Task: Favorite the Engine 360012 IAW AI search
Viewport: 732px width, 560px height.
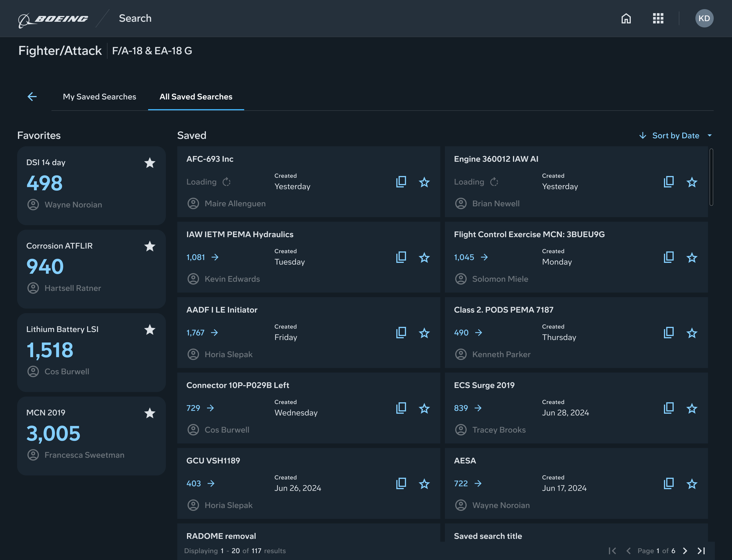Action: 692,182
